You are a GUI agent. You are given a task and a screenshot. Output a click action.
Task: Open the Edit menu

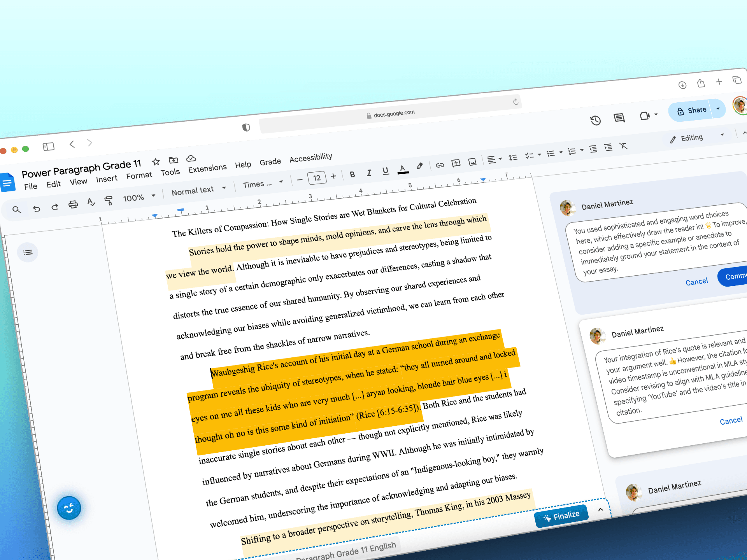point(54,184)
